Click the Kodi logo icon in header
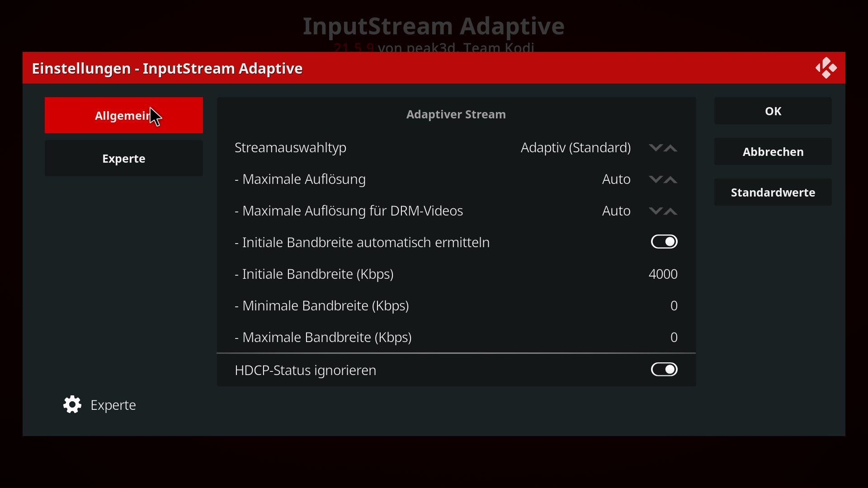The height and width of the screenshot is (488, 868). tap(826, 68)
